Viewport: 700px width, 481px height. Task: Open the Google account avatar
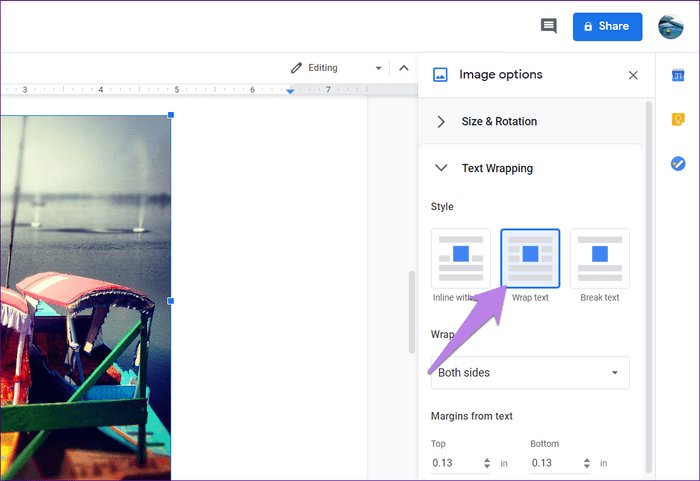(671, 26)
